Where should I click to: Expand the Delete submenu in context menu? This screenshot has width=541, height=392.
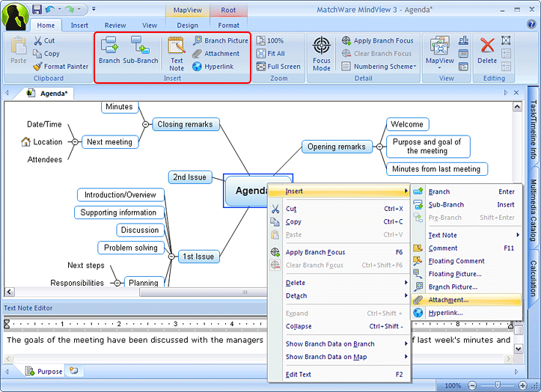click(406, 283)
